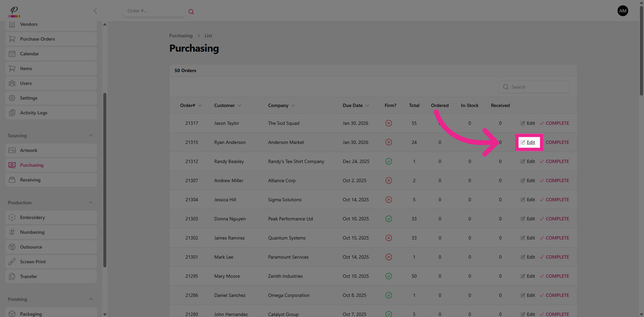Sort table by the Due Date column
This screenshot has height=317, width=644.
pos(356,105)
